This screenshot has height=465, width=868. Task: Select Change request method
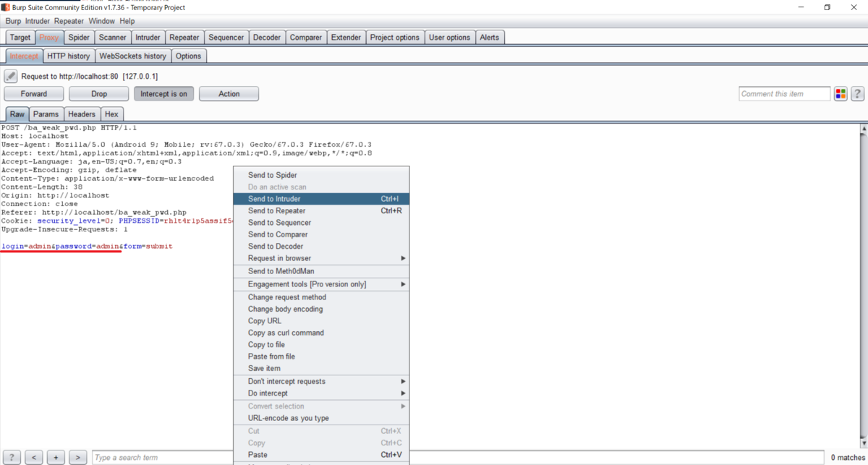pyautogui.click(x=321, y=297)
